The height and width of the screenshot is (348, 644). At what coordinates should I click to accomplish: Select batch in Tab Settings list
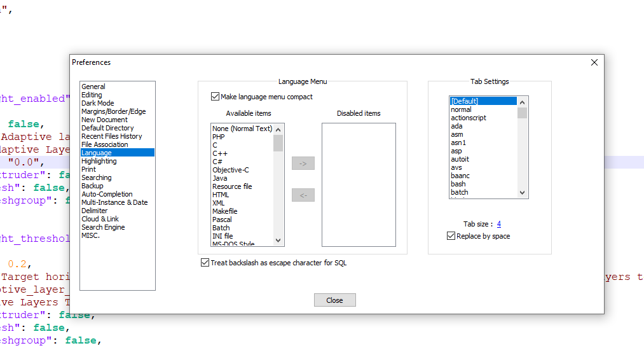click(x=460, y=192)
